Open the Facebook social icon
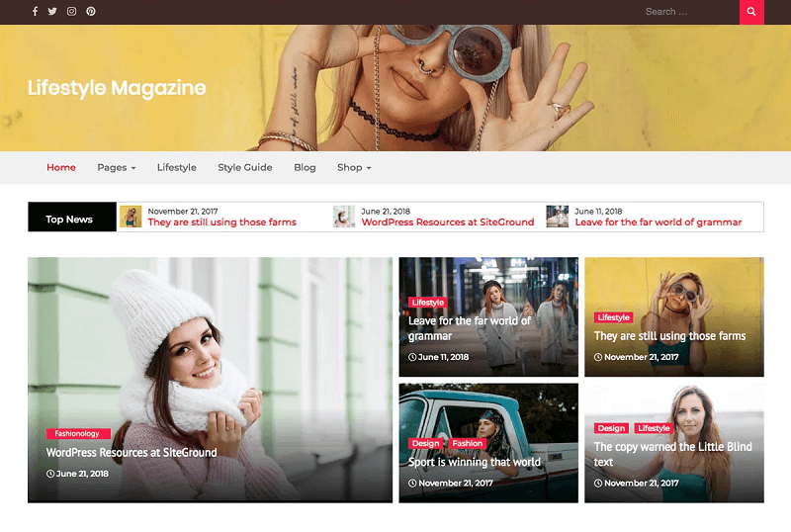Viewport: 791px width, 532px height. click(35, 11)
